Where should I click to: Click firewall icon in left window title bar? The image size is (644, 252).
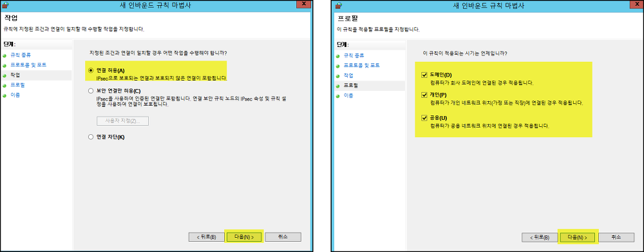point(5,5)
